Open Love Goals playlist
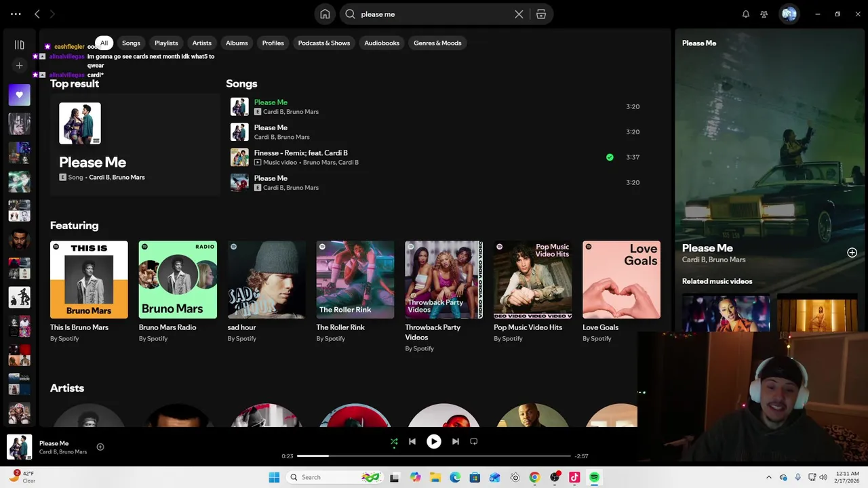This screenshot has width=868, height=488. click(x=621, y=291)
